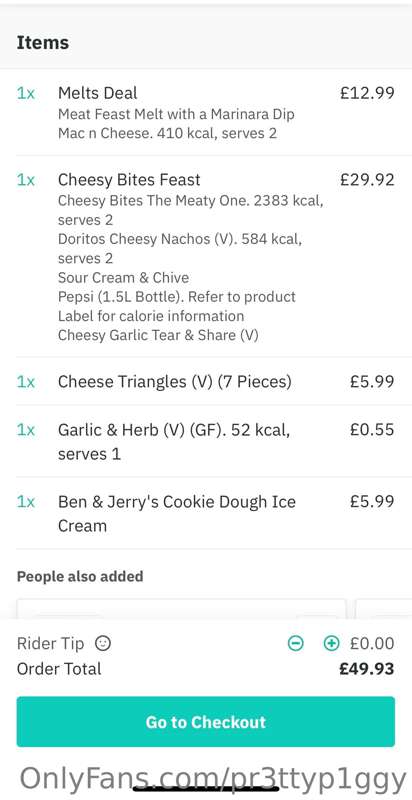Tap 1x quantity of Garlic & Herb
This screenshot has width=412, height=800.
(25, 430)
